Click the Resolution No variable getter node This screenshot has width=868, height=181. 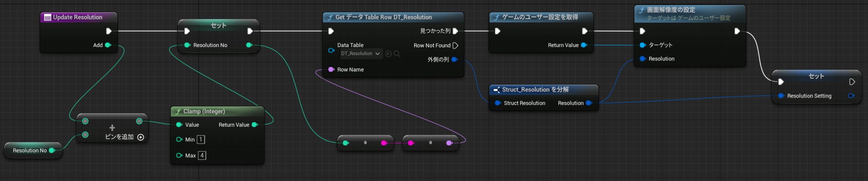(x=30, y=150)
